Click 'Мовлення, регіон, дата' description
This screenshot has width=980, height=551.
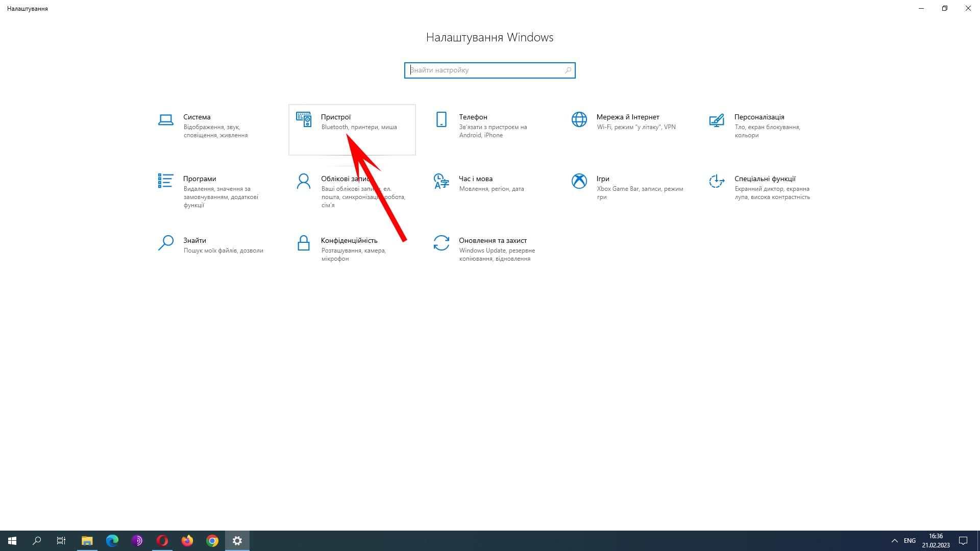492,189
